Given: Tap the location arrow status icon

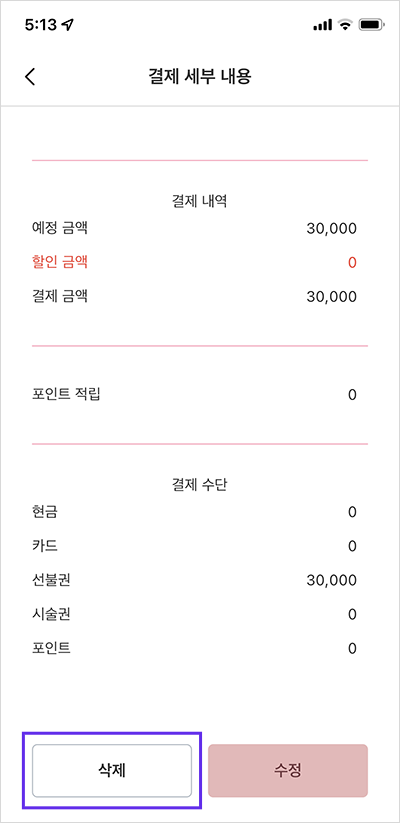Looking at the screenshot, I should (67, 25).
